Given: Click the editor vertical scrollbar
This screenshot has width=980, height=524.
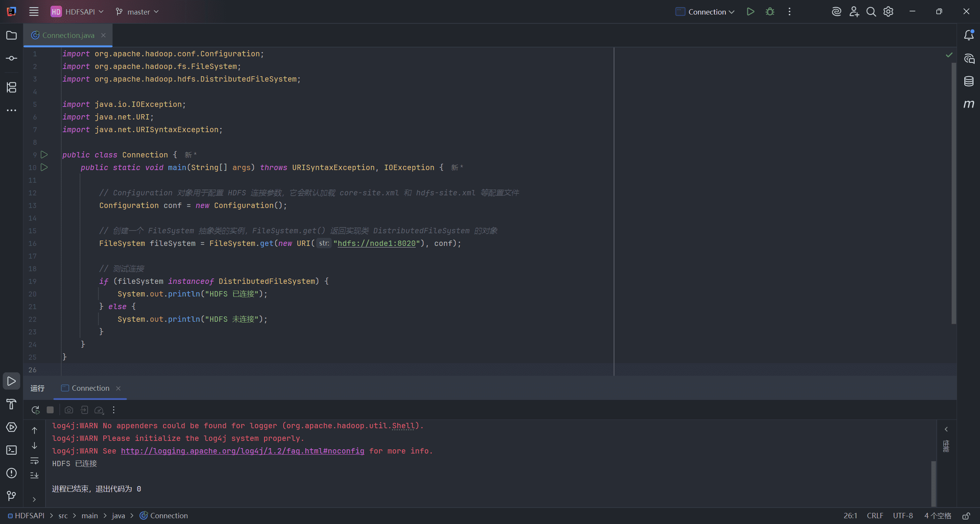Looking at the screenshot, I should 954,193.
